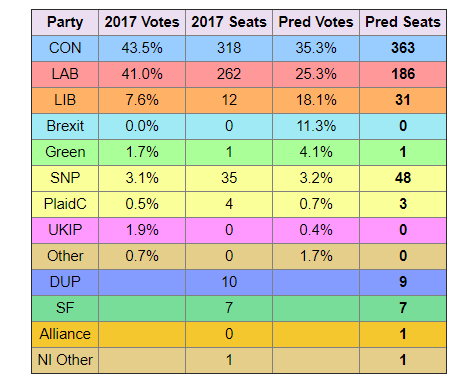Viewport: 460px width, 384px height.
Task: Select the NI Other row label
Action: pos(65,360)
